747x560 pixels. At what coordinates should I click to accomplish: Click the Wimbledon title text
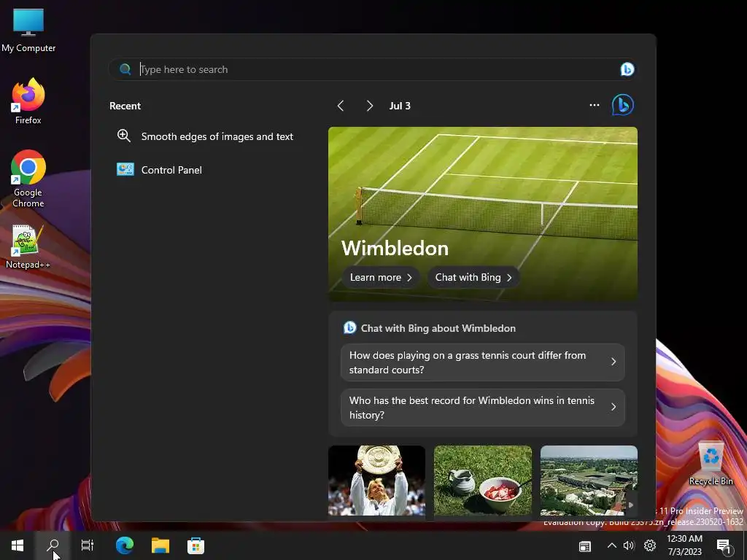pos(395,248)
